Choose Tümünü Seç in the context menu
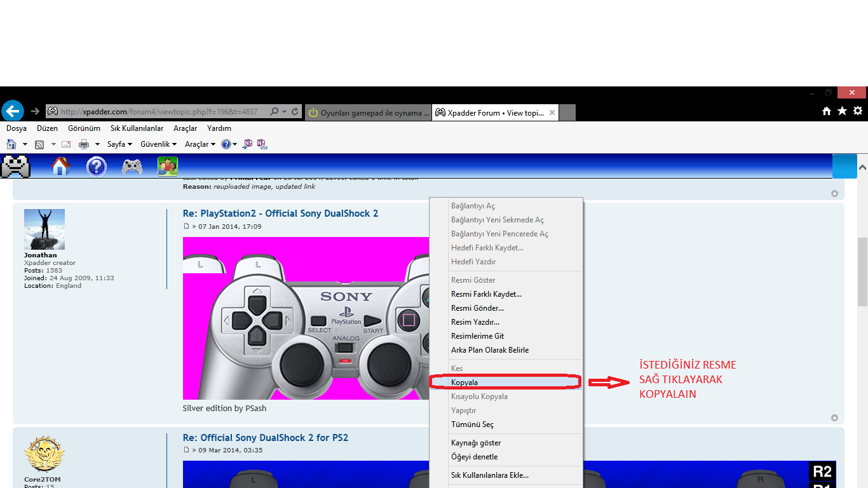Viewport: 868px width, 488px height. click(x=506, y=424)
